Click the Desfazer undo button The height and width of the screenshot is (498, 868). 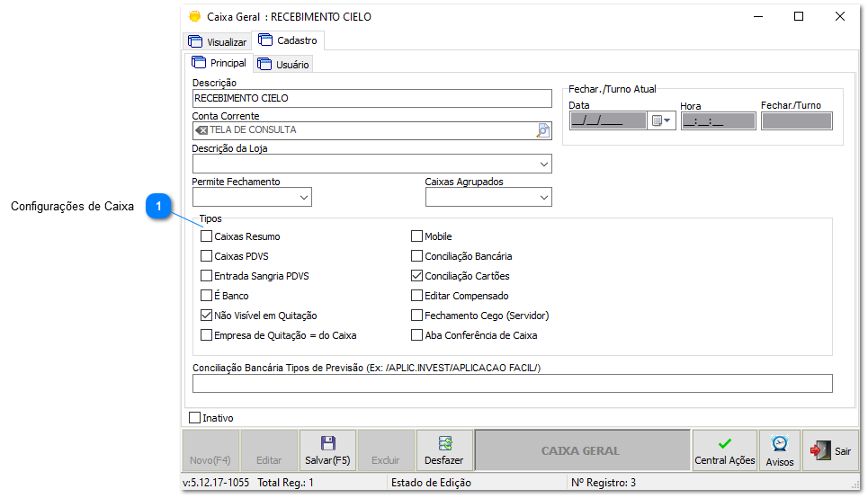tap(444, 450)
